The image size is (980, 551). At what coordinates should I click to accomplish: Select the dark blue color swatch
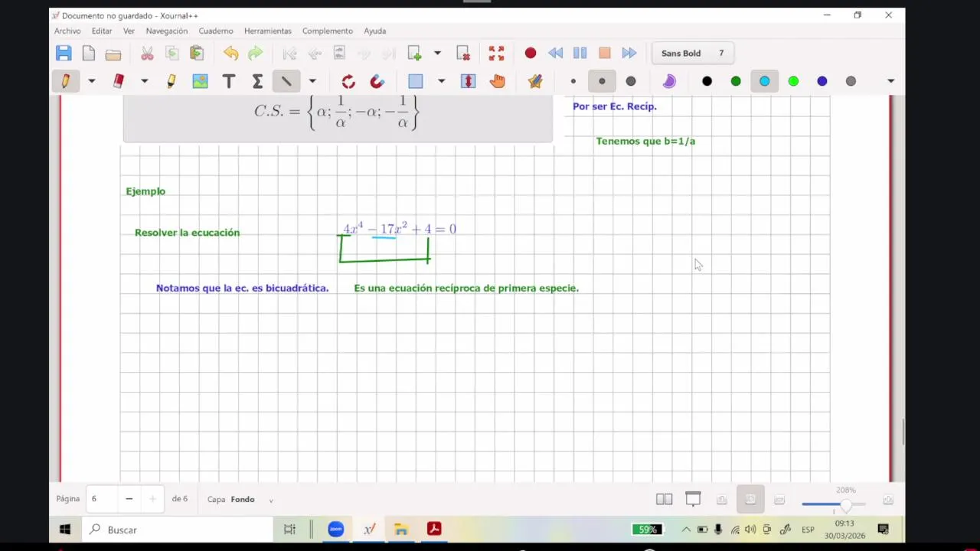(822, 81)
